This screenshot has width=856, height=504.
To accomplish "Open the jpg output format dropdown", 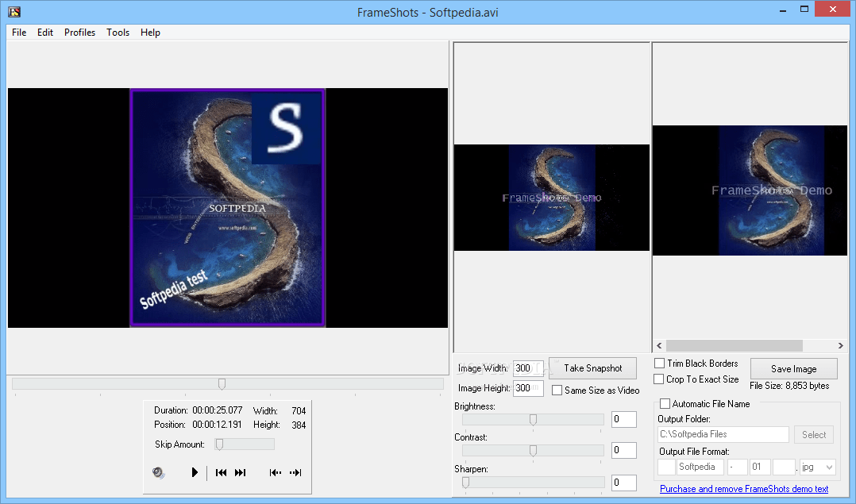I will [x=818, y=467].
